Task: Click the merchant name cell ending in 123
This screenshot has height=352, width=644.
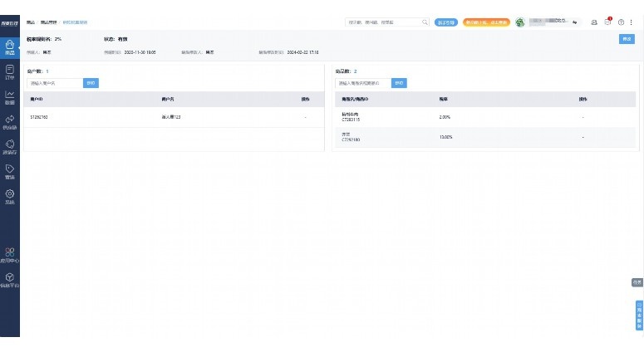Action: pyautogui.click(x=171, y=117)
